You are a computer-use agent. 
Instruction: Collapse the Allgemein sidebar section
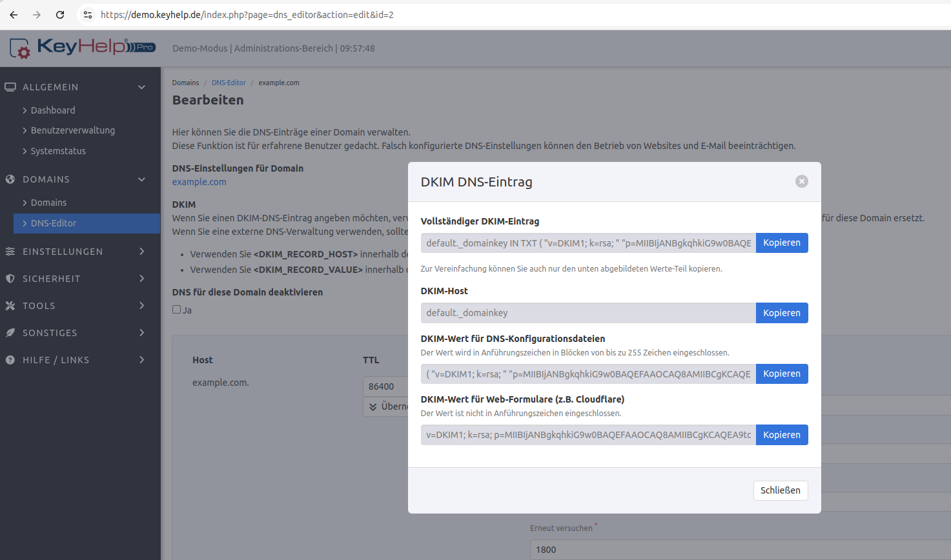click(141, 87)
